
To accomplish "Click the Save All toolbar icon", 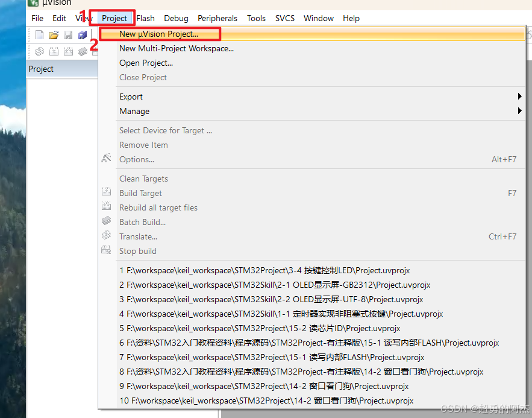I will (83, 35).
